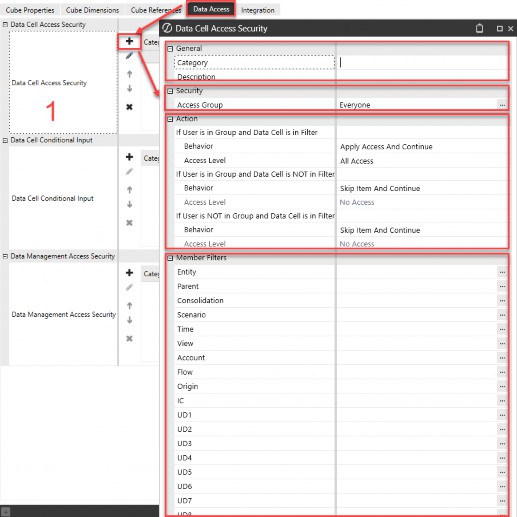Image resolution: width=517 pixels, height=517 pixels.
Task: Add a new Data Management Access Security item
Action: click(129, 273)
